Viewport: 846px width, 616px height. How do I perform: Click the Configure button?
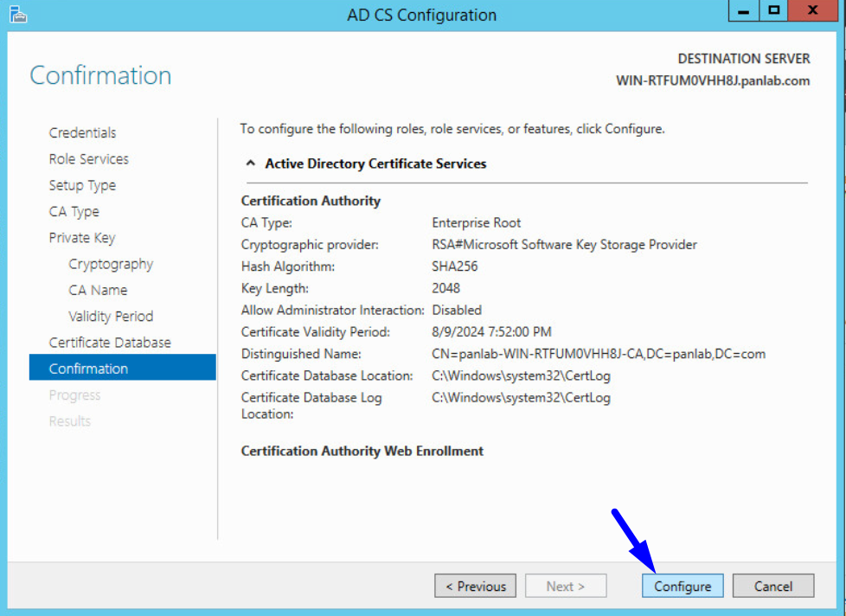tap(683, 586)
